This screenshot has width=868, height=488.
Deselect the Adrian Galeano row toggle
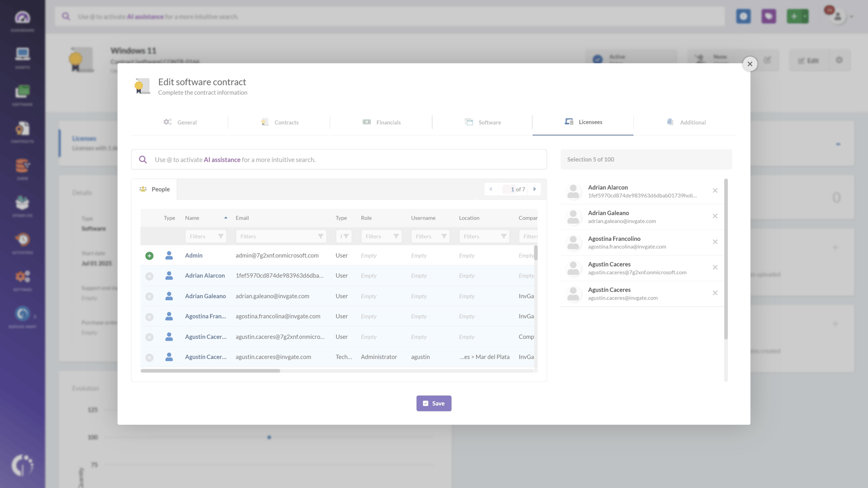(x=149, y=296)
